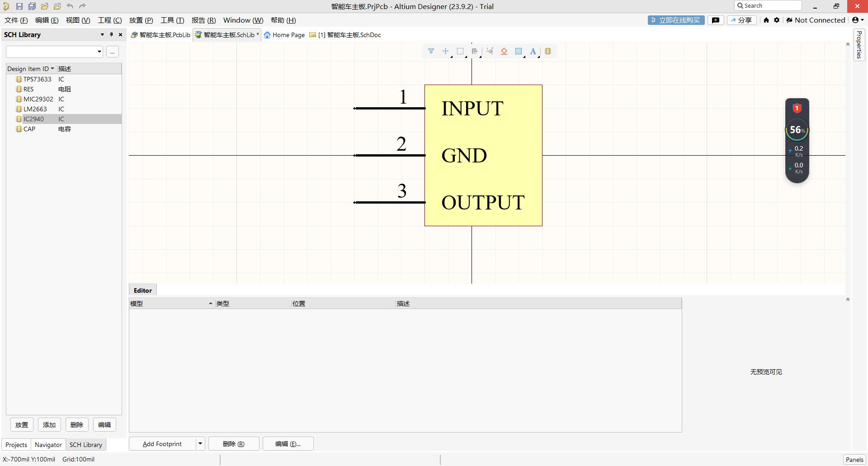Select the rectangular selection tool

460,51
